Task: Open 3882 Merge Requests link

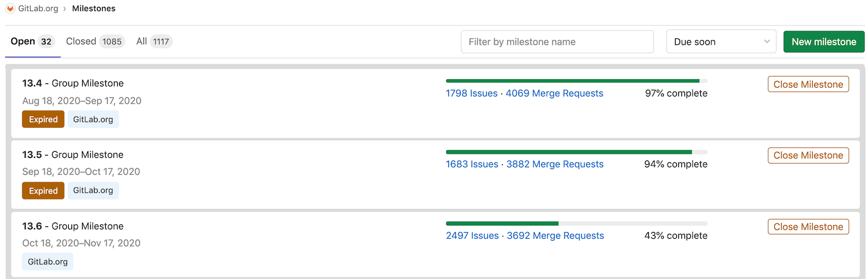Action: point(555,164)
